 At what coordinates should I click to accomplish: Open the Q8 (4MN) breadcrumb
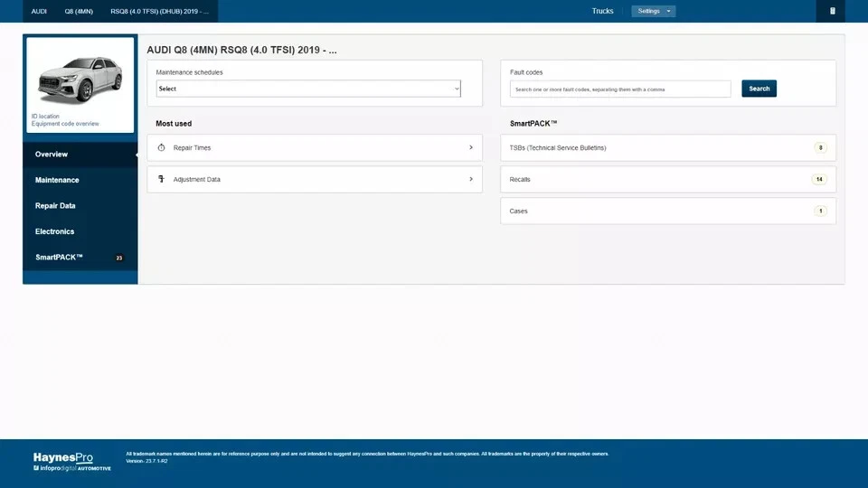click(x=79, y=11)
